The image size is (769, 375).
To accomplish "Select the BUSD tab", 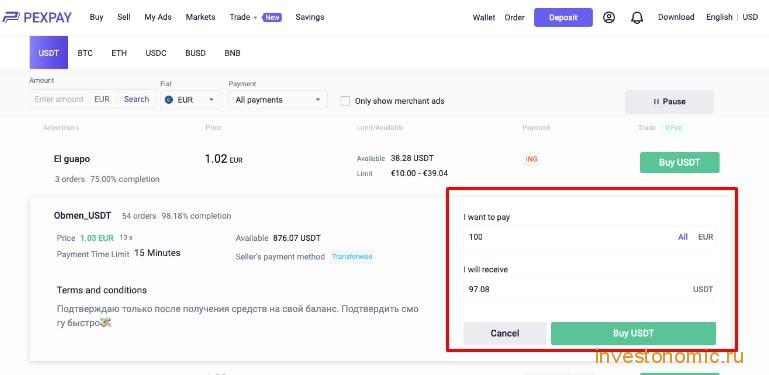I will [195, 53].
